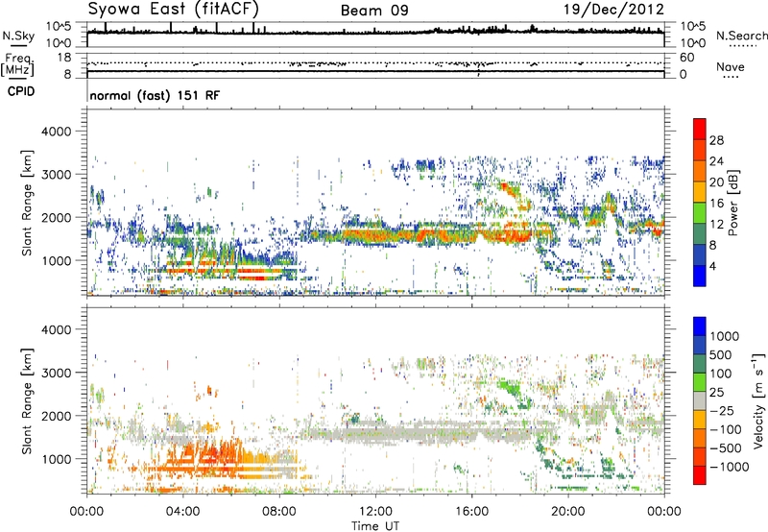Click the 'Velocity [m s-1]' color bar title
This screenshot has width=768, height=532.
(x=758, y=400)
